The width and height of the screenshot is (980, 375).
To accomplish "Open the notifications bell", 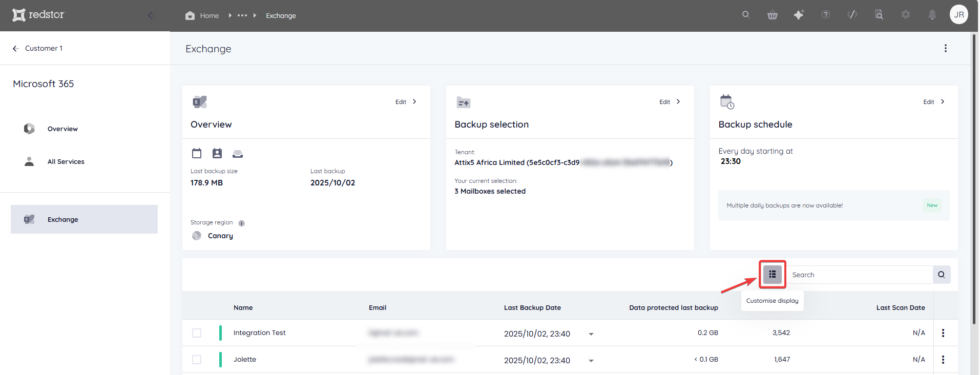I will (x=932, y=14).
